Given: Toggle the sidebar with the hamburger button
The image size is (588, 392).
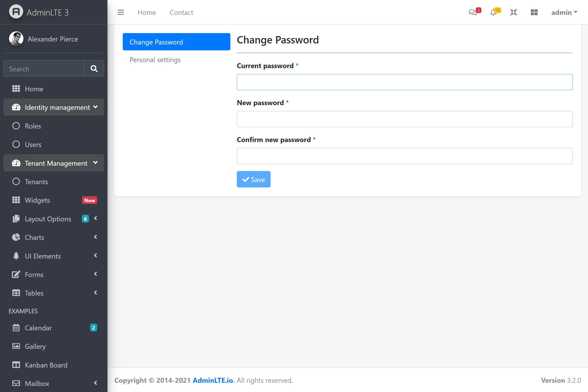Looking at the screenshot, I should coord(121,12).
